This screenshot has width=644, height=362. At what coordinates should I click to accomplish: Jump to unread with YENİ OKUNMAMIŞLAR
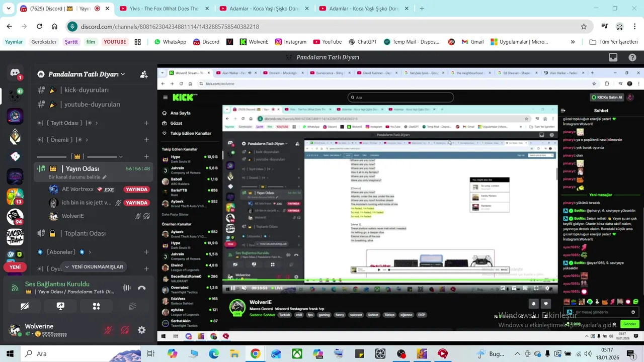[94, 267]
